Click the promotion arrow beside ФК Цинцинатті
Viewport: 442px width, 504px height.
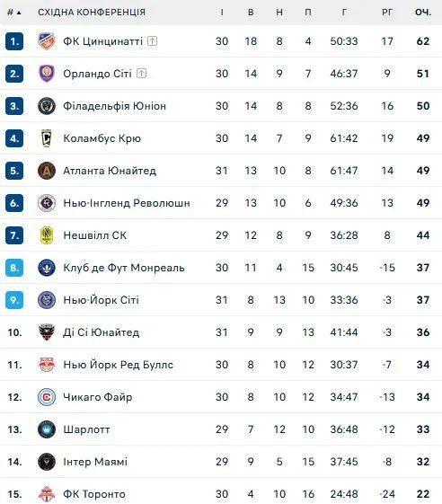click(x=153, y=41)
